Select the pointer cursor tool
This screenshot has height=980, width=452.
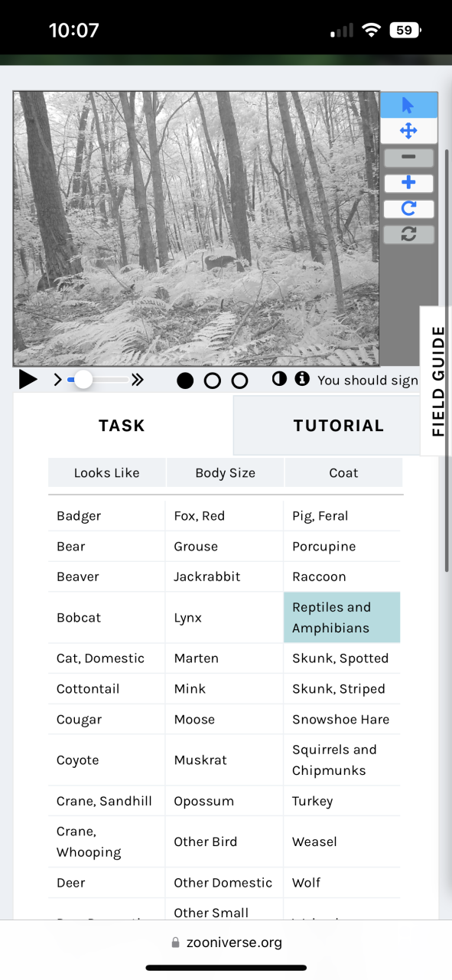tap(408, 106)
